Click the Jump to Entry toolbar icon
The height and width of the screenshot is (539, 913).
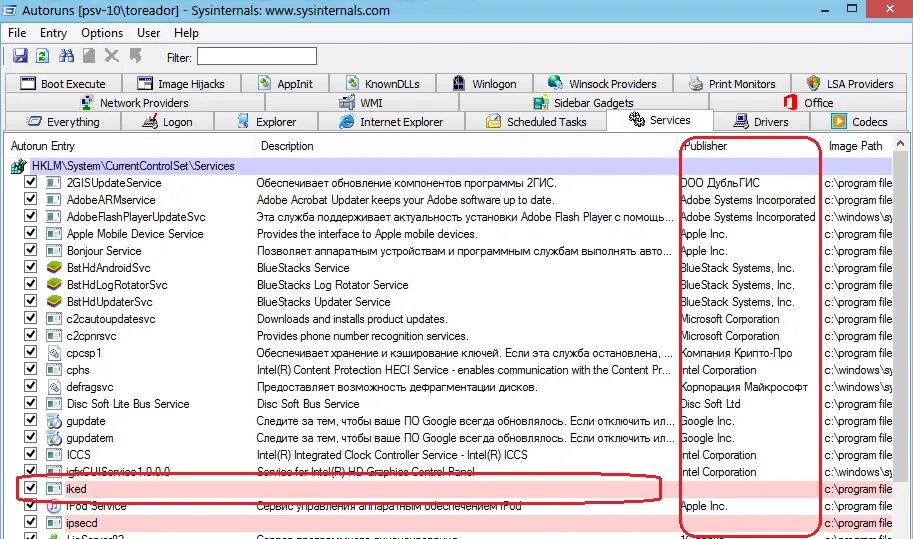pyautogui.click(x=135, y=56)
